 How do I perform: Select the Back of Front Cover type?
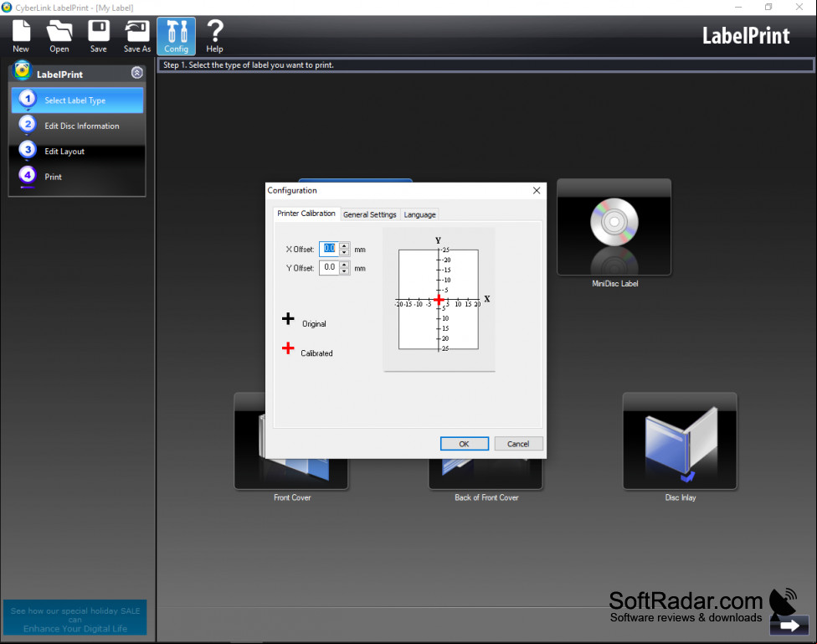486,473
